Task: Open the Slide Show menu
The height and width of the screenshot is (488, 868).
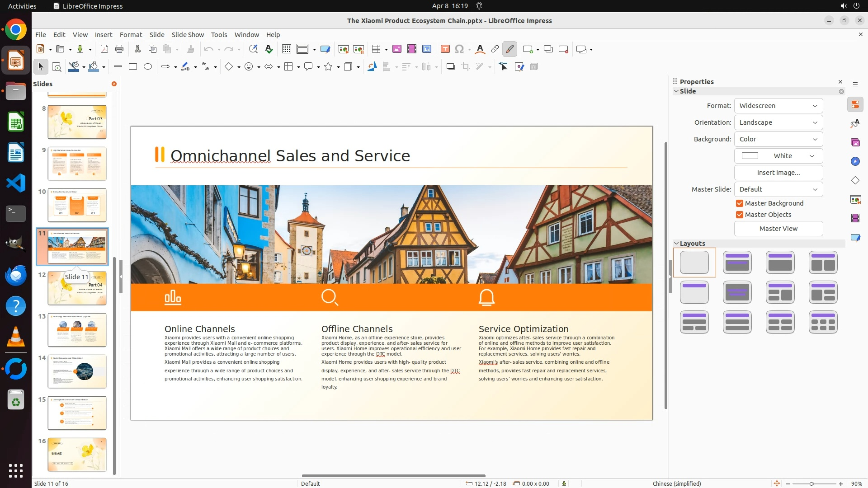Action: tap(188, 35)
